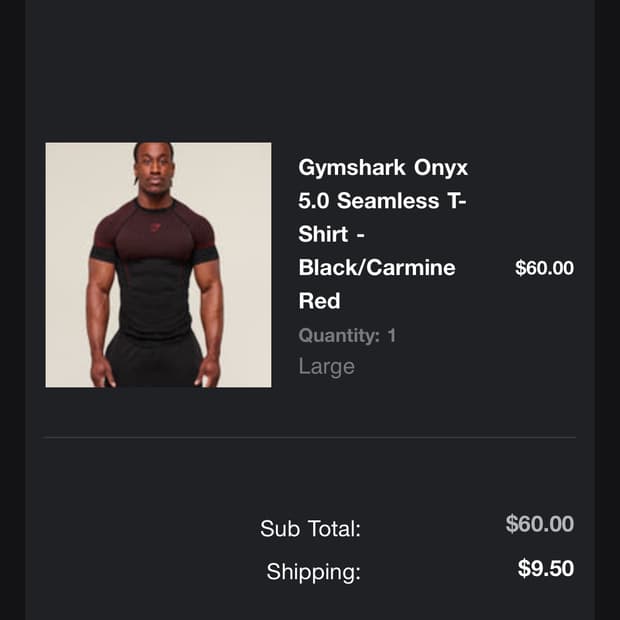Viewport: 620px width, 620px height.
Task: Select the $9.50 shipping cost
Action: pyautogui.click(x=546, y=569)
